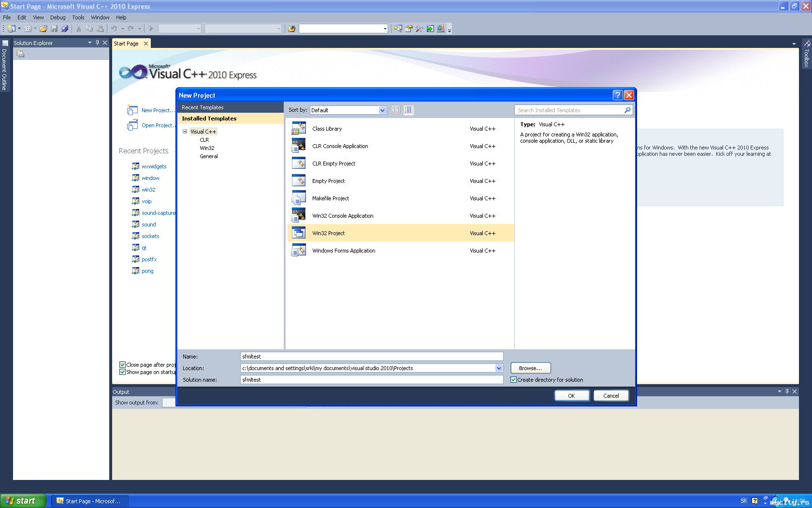Click the Windows Forms Application template icon

299,250
